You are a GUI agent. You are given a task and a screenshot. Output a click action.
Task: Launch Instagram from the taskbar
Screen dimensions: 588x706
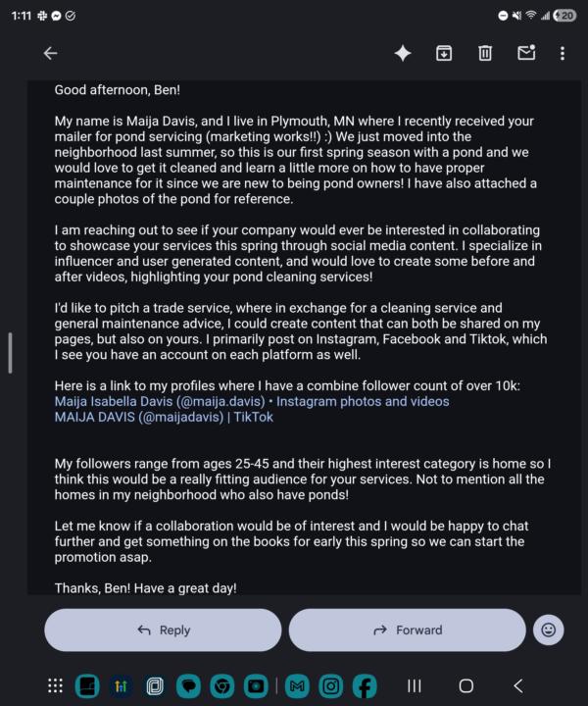click(x=330, y=685)
